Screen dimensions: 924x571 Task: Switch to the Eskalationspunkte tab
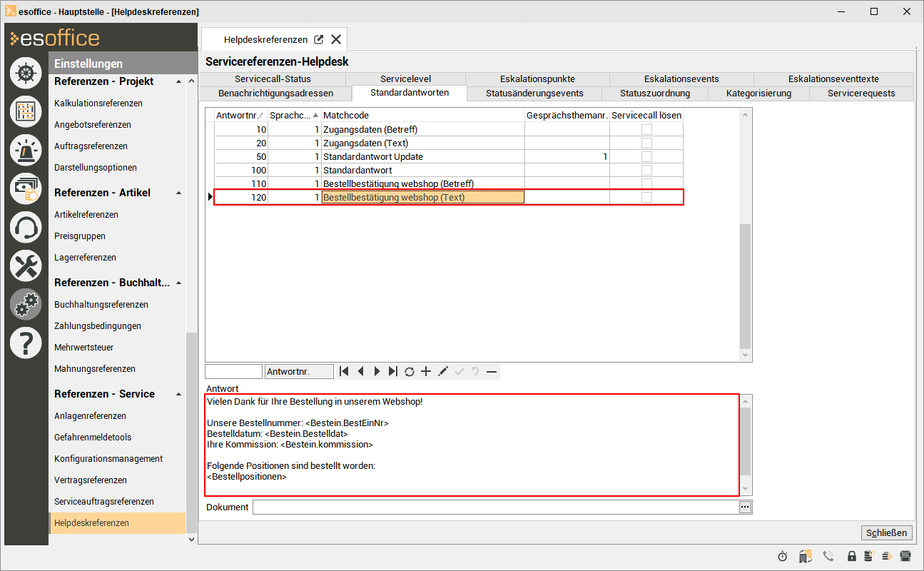tap(537, 79)
